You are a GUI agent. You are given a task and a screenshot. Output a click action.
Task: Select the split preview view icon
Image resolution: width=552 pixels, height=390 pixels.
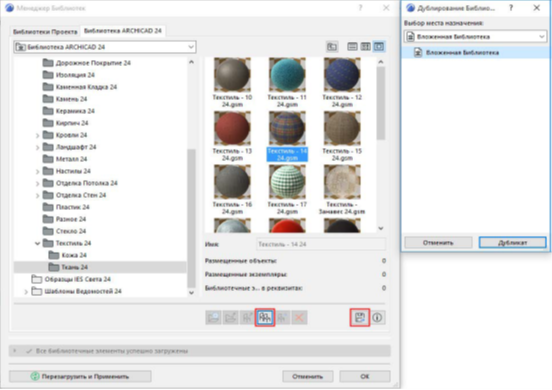click(365, 46)
